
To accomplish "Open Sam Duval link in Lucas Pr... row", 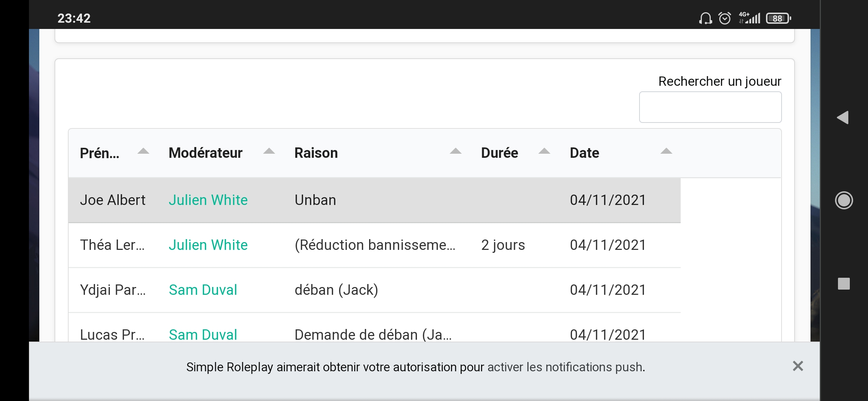I will tap(203, 335).
